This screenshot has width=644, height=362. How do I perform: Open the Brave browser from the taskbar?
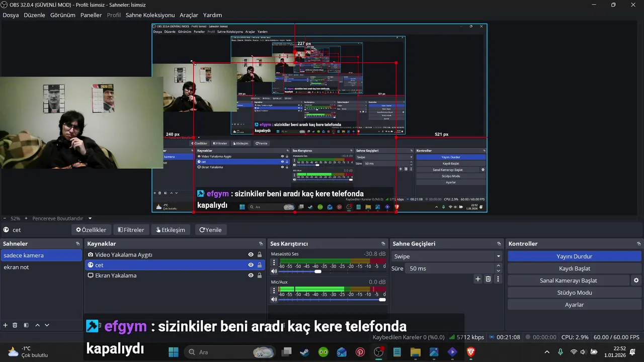471,352
